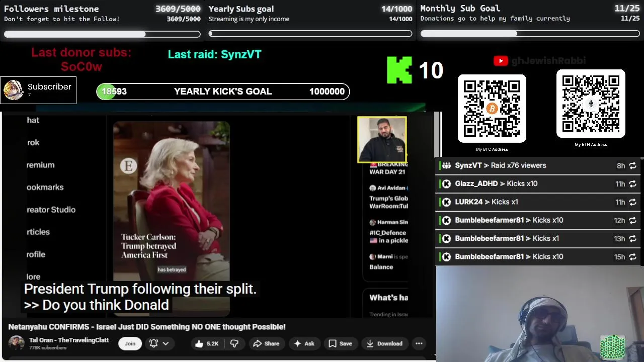This screenshot has height=362, width=644.
Task: Click the green pattern icon on webcam
Action: coord(613,347)
